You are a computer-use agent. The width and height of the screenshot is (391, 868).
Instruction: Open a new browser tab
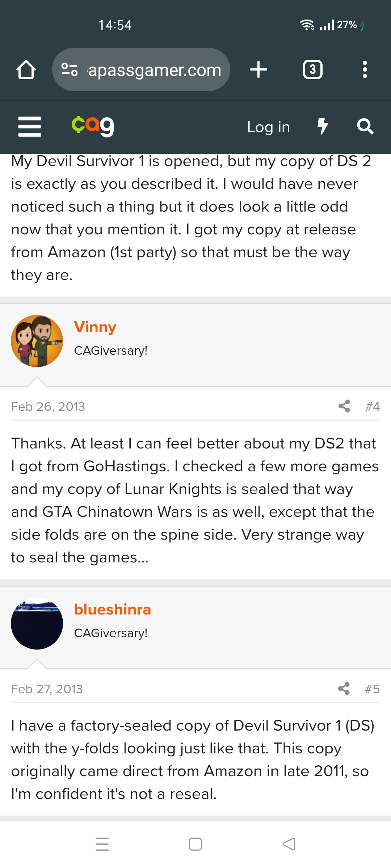point(258,69)
